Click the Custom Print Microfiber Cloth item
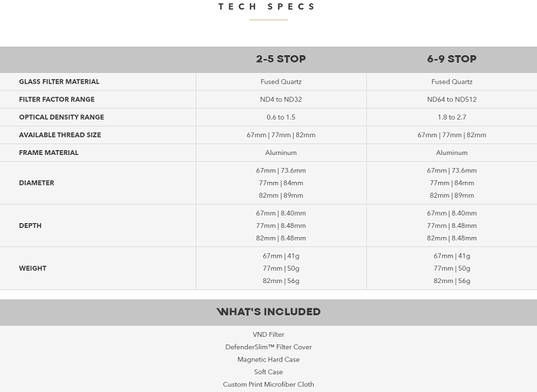The width and height of the screenshot is (537, 392). tap(268, 384)
